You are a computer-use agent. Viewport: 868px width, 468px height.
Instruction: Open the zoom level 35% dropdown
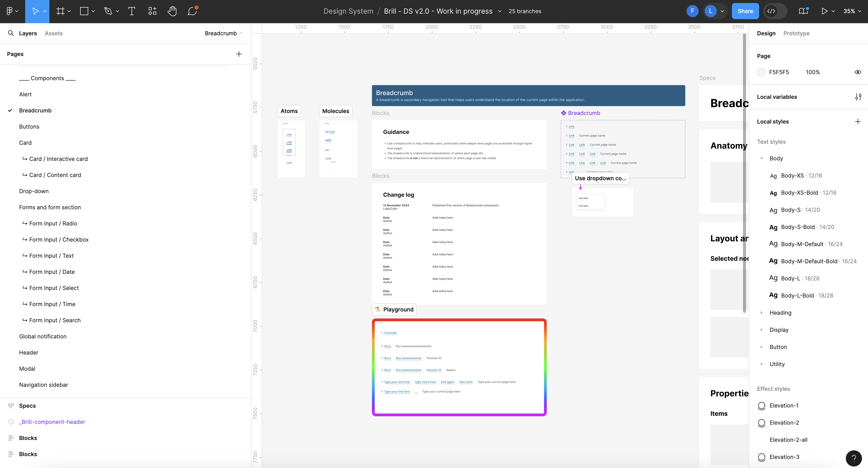pyautogui.click(x=852, y=11)
